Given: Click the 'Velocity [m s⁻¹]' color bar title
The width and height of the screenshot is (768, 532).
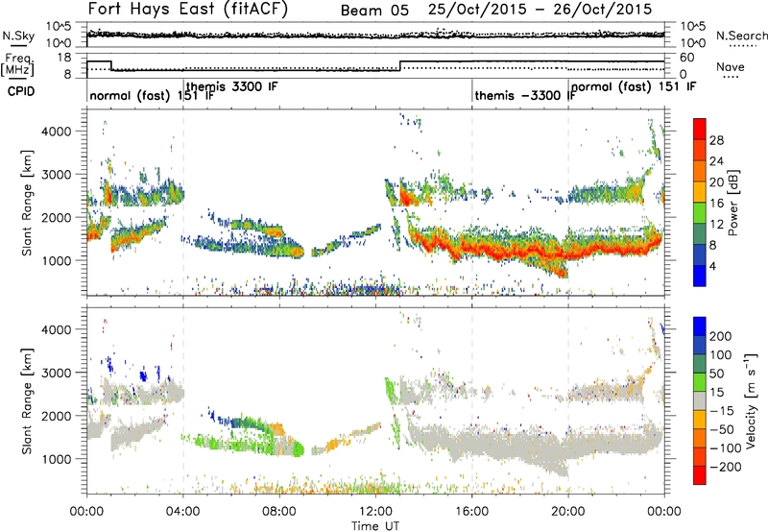Looking at the screenshot, I should (x=751, y=400).
